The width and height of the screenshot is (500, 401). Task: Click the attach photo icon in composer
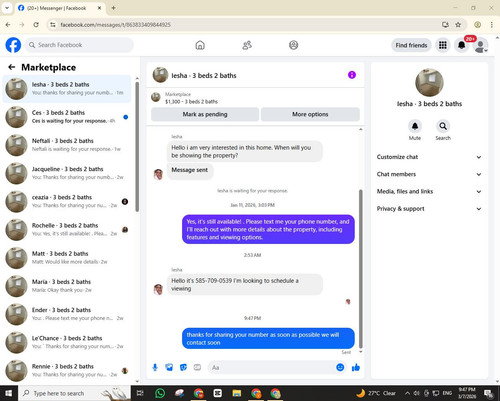[x=169, y=367]
